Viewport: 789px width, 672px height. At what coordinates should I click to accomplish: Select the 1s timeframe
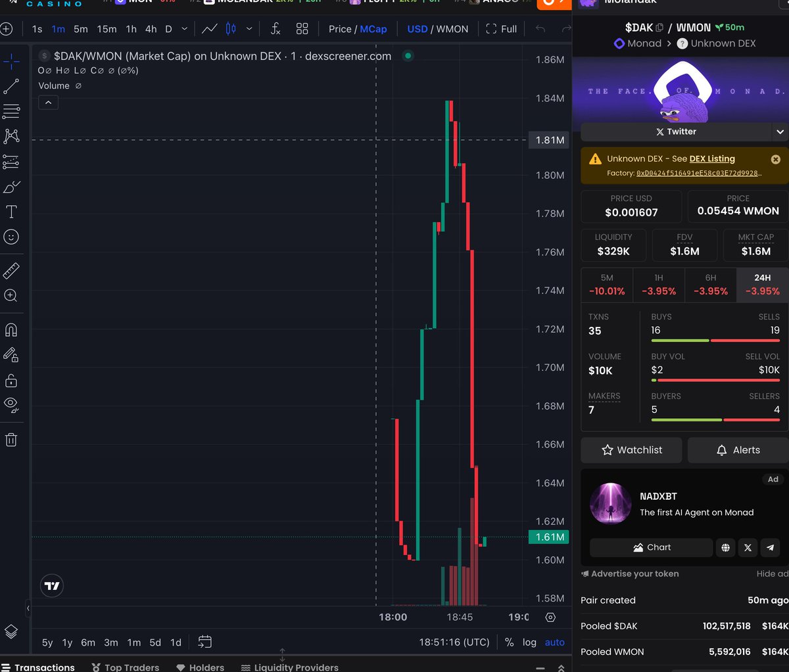tap(37, 29)
